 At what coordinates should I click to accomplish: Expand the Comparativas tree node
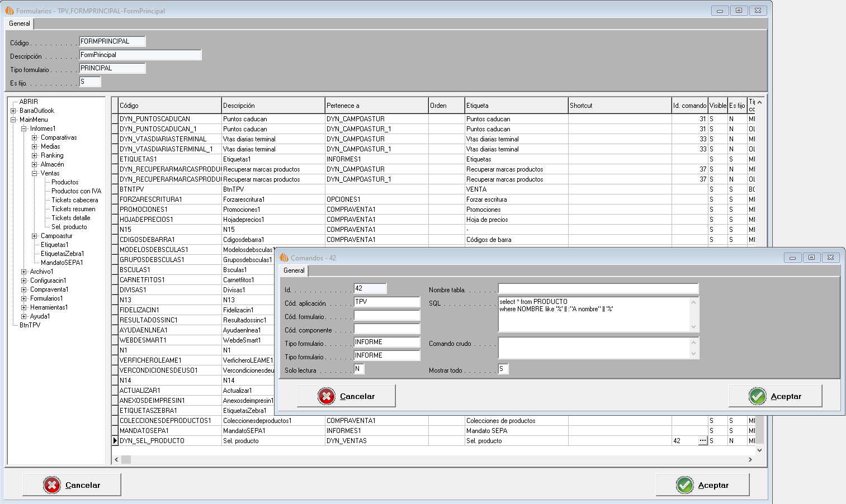35,137
